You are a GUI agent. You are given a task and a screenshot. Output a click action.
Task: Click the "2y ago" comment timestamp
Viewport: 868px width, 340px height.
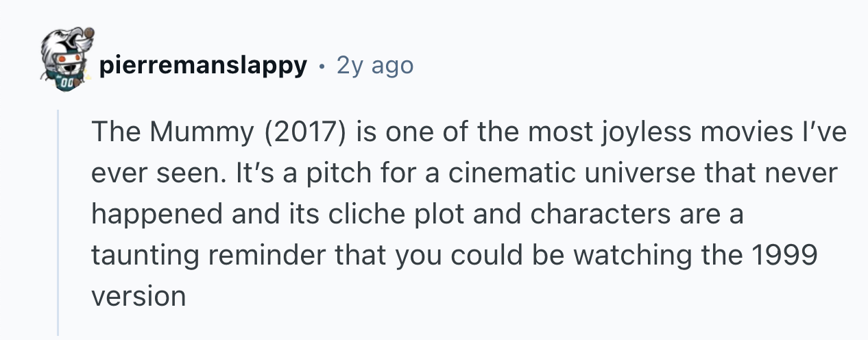coord(375,66)
